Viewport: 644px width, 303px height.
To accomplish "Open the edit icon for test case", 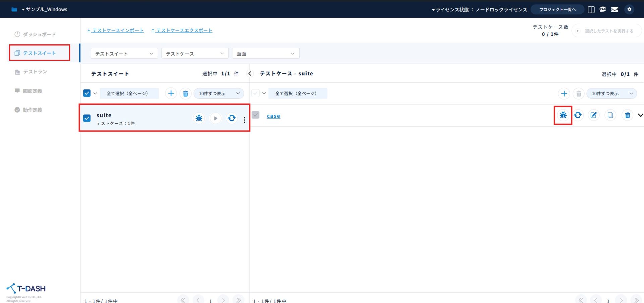I will tap(593, 115).
